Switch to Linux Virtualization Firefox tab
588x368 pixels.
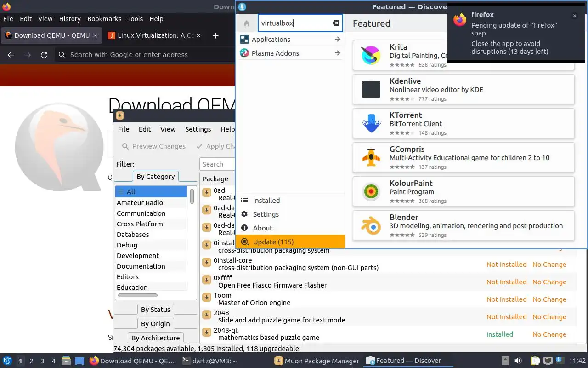pyautogui.click(x=155, y=35)
